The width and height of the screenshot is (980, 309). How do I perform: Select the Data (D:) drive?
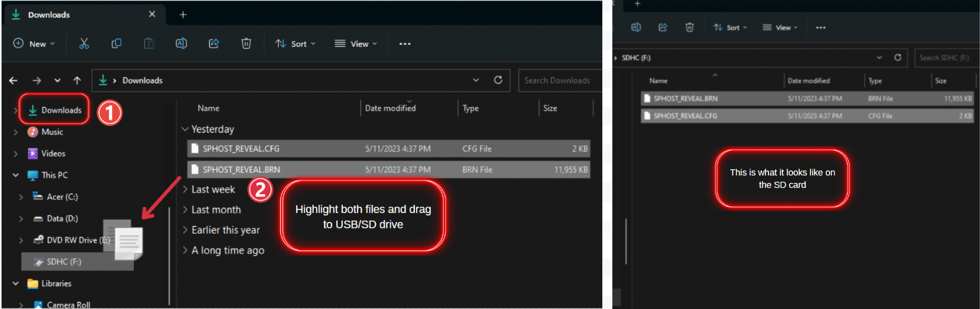click(55, 218)
